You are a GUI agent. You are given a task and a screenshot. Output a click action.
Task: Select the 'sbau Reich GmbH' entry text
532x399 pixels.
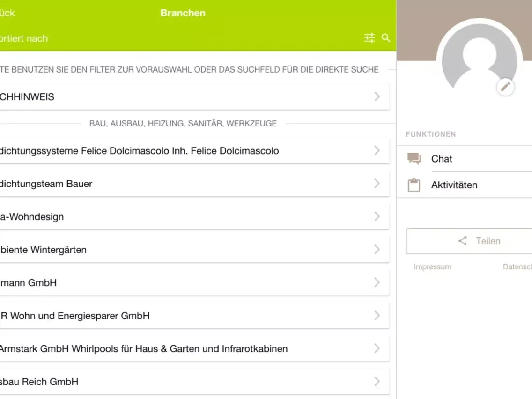coord(39,382)
